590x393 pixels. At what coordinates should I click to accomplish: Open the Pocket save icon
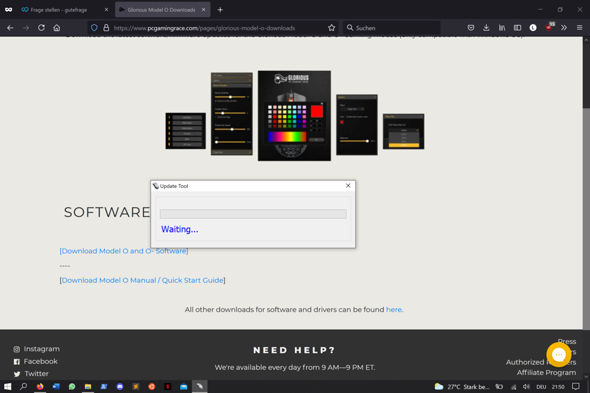tap(471, 28)
